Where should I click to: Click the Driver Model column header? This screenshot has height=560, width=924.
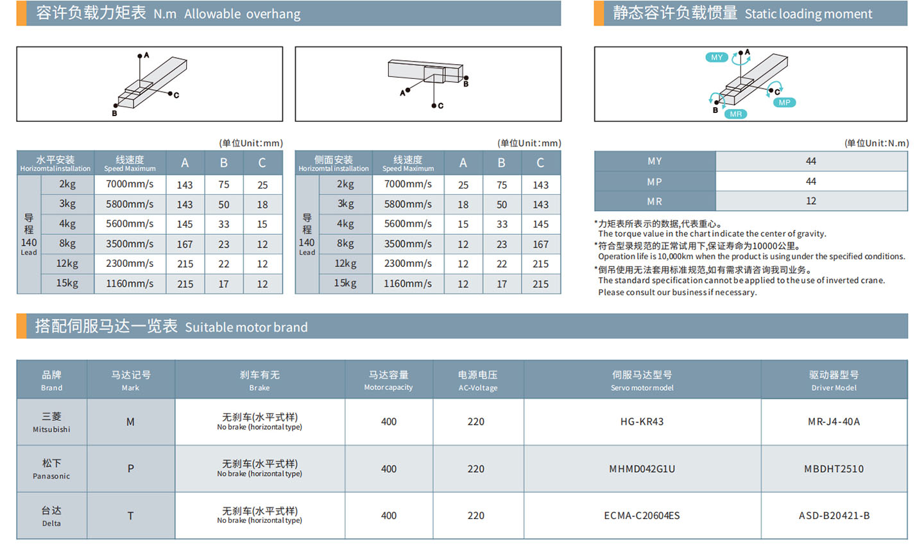(x=834, y=380)
